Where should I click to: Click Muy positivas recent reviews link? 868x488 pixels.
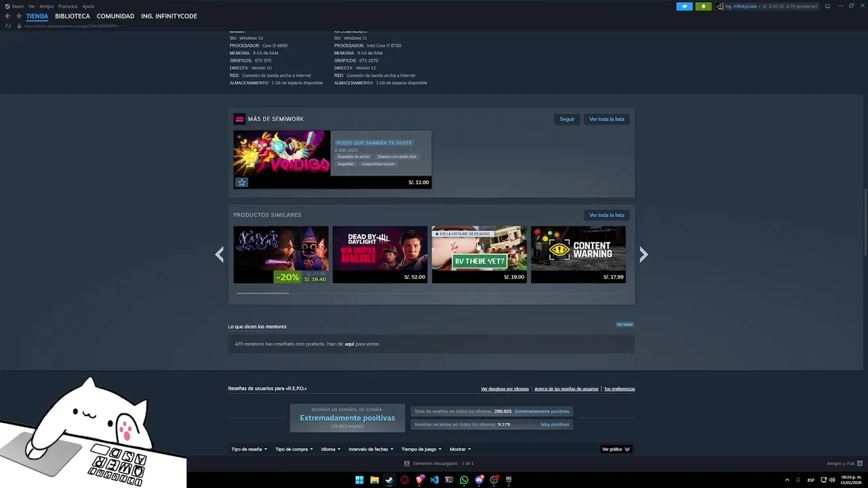click(x=555, y=424)
